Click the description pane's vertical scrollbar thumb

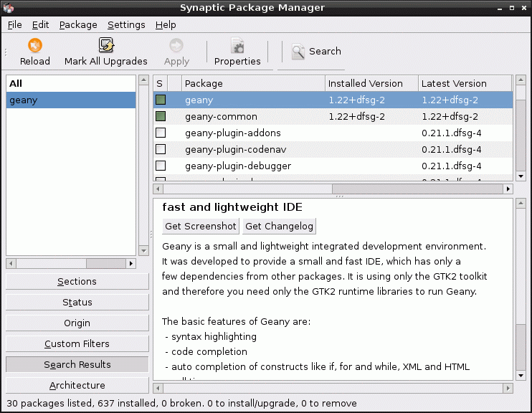click(521, 348)
